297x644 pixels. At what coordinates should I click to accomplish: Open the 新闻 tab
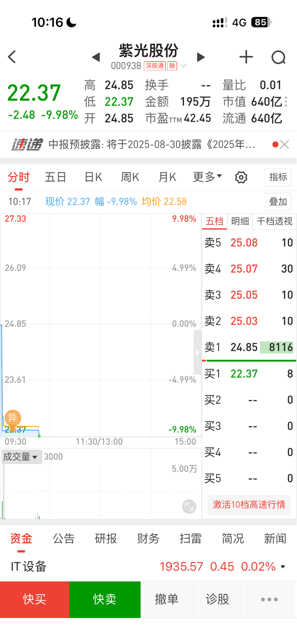(x=275, y=538)
